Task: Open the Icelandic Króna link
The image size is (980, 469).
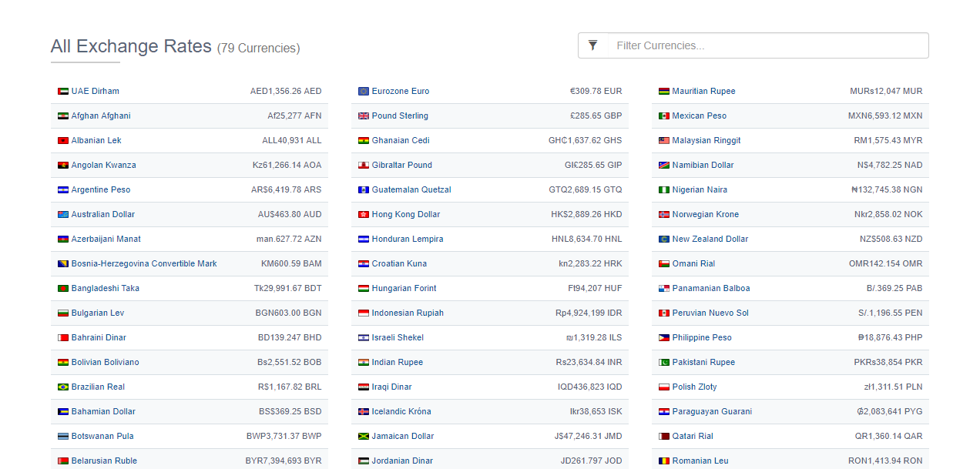Action: click(x=401, y=411)
